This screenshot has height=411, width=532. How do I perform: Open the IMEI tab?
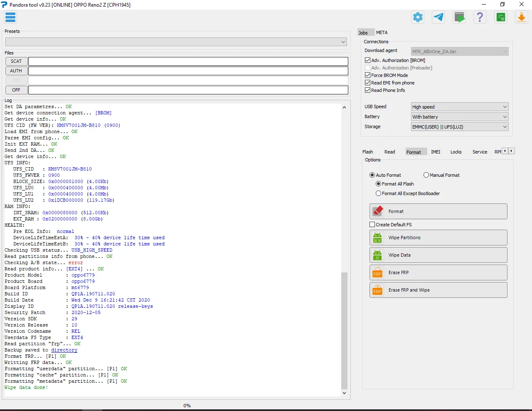tap(436, 152)
